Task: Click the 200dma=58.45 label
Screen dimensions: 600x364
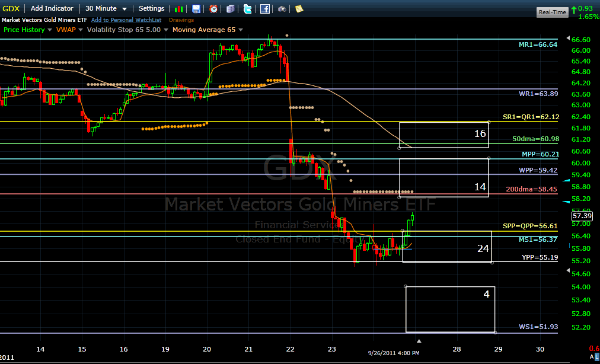Action: pyautogui.click(x=531, y=189)
